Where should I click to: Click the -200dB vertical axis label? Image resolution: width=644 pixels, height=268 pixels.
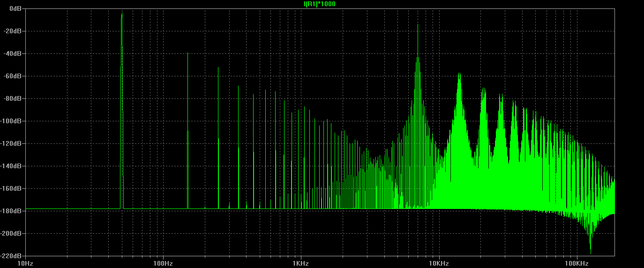(x=12, y=234)
